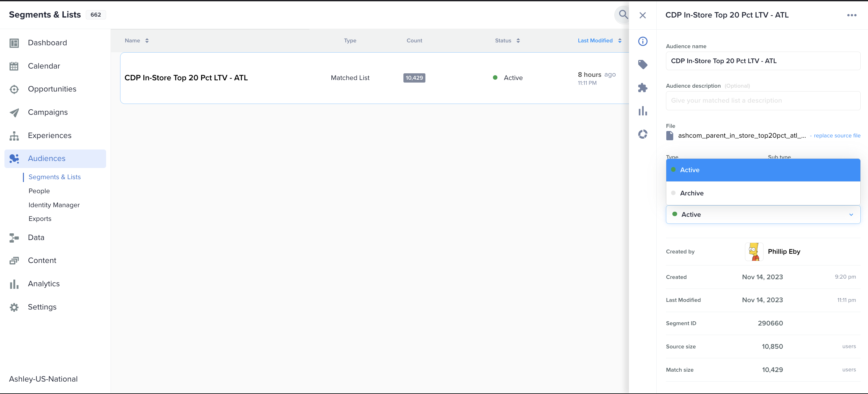Collapse the Active status dropdown
This screenshot has height=394, width=868.
pyautogui.click(x=851, y=215)
